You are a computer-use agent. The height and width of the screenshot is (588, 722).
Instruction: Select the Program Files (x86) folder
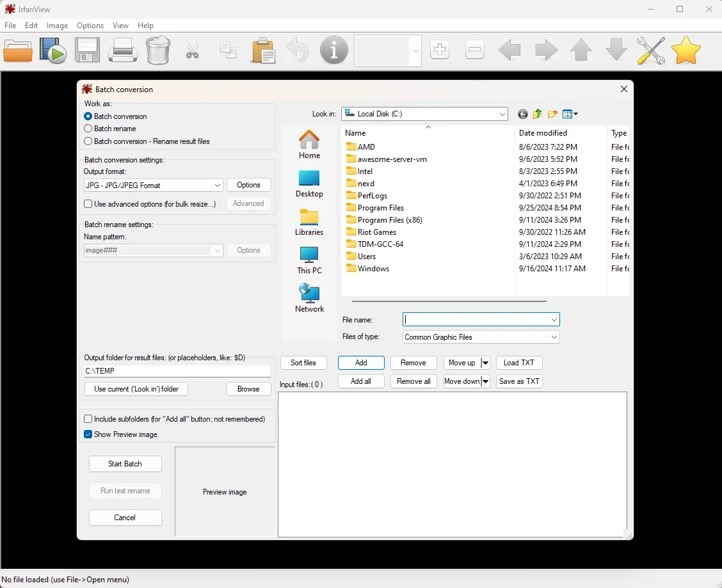[x=390, y=220]
